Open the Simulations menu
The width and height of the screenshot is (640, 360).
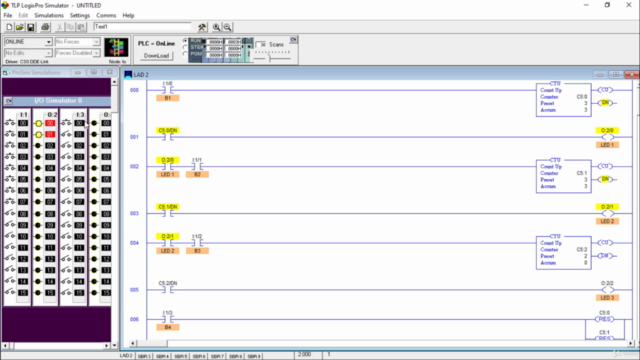[x=49, y=16]
